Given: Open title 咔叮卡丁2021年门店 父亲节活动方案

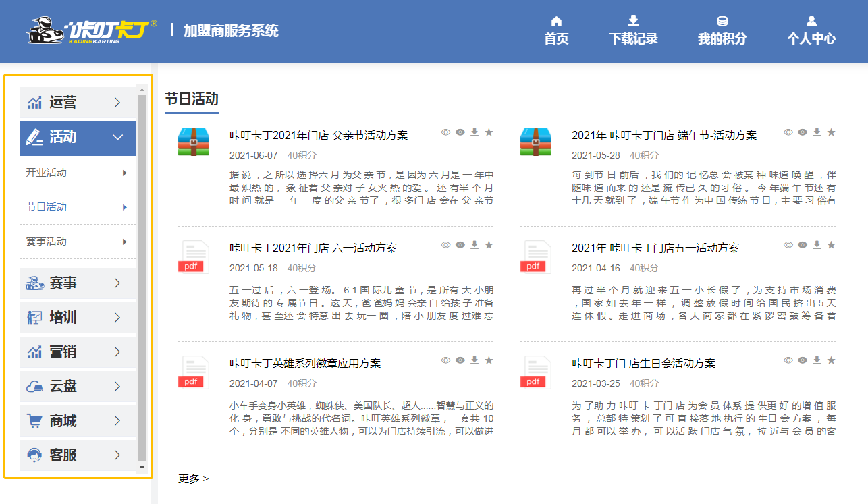Looking at the screenshot, I should 319,135.
